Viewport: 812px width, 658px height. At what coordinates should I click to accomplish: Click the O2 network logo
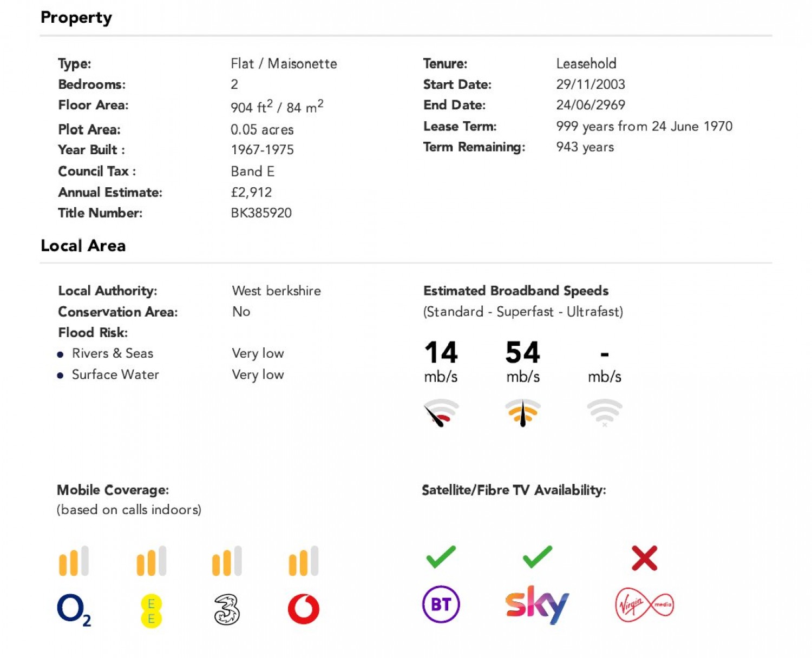tap(74, 610)
